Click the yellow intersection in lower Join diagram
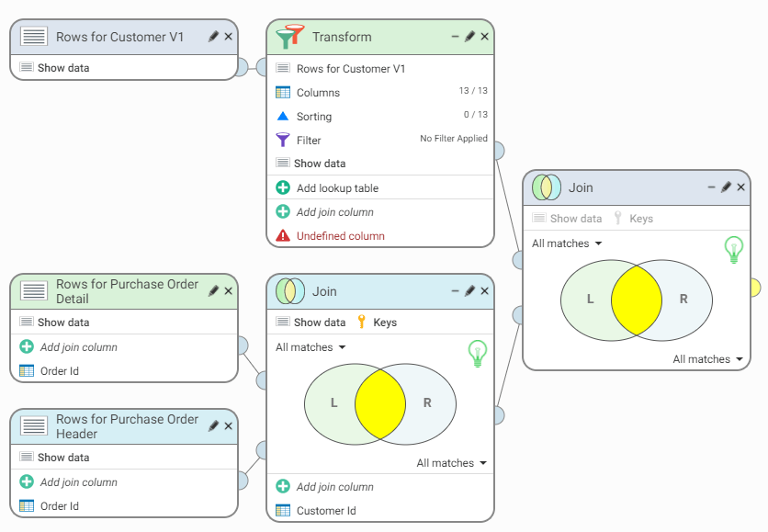This screenshot has height=532, width=768. 380,403
